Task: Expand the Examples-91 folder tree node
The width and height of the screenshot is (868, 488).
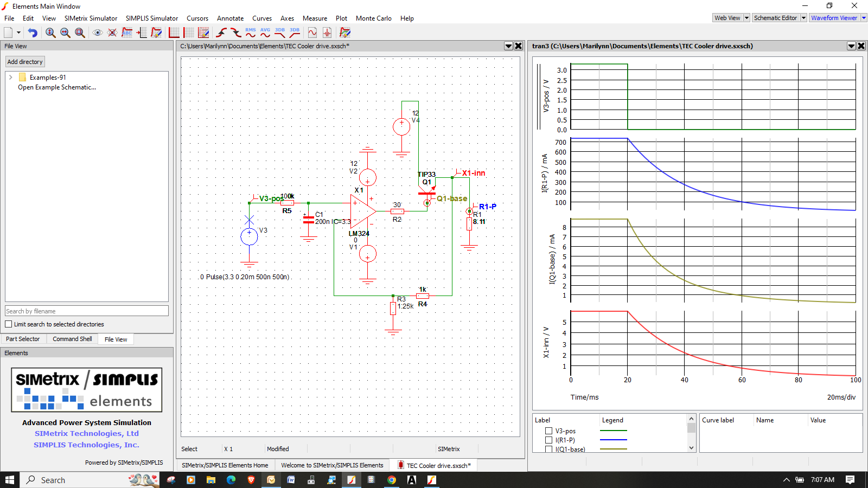Action: click(x=10, y=78)
